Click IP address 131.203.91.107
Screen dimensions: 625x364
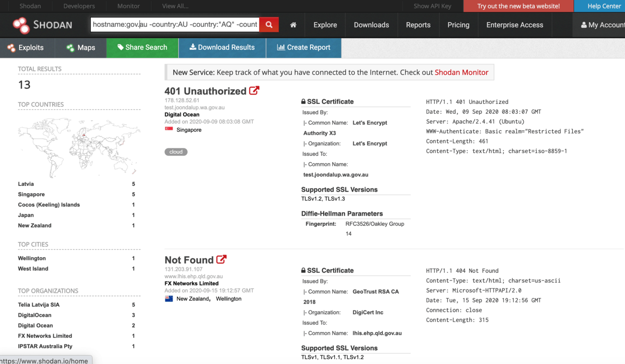point(184,269)
